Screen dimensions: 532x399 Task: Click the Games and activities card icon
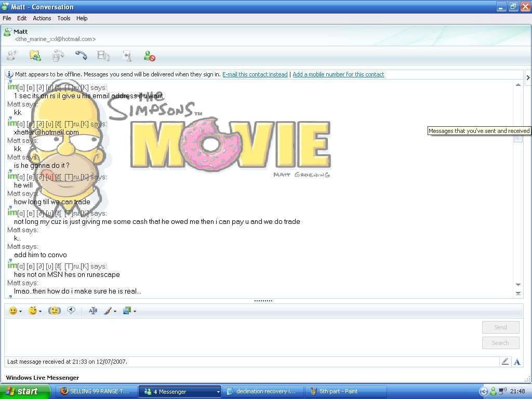click(126, 56)
